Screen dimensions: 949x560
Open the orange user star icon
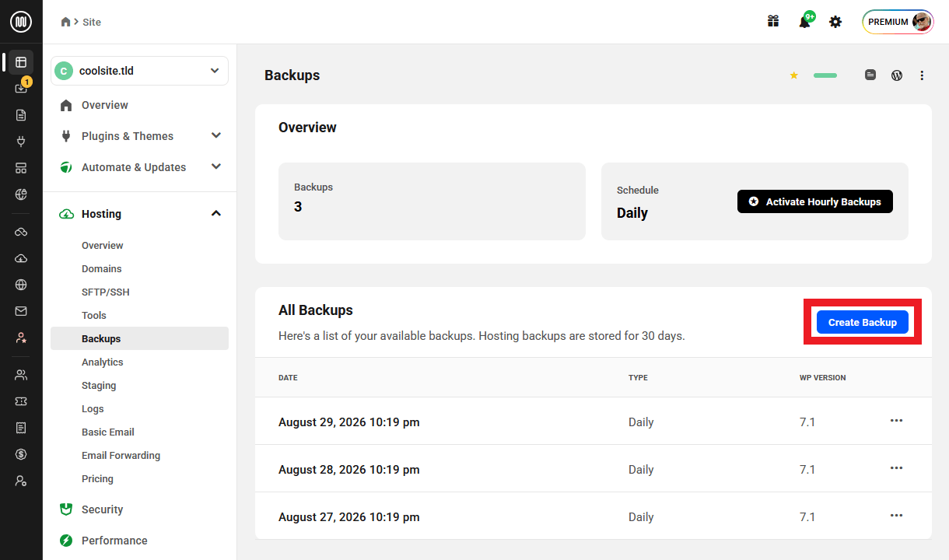click(x=21, y=338)
